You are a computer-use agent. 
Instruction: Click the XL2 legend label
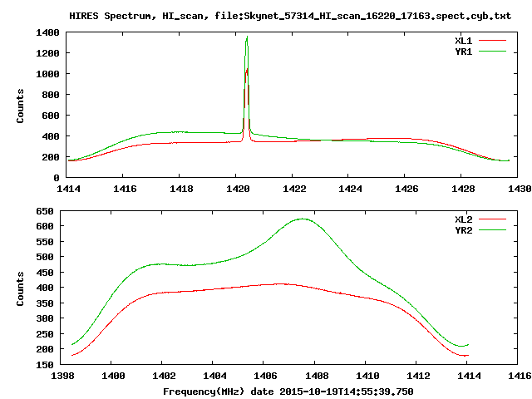(x=464, y=219)
